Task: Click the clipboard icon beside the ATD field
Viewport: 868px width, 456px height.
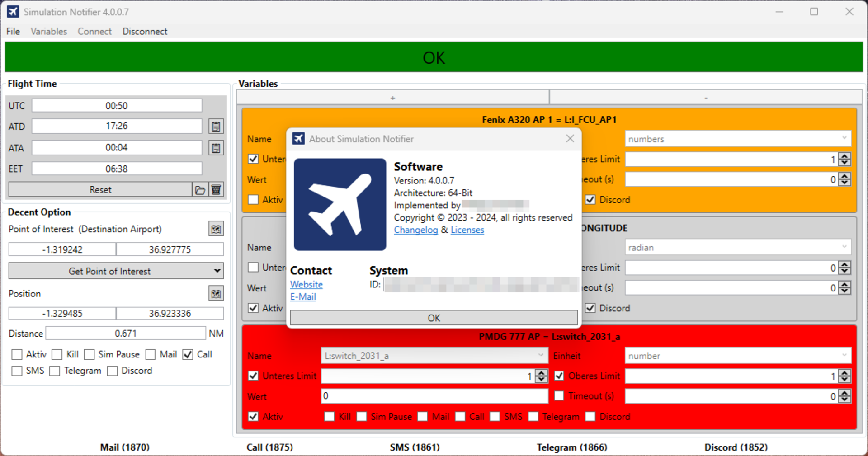Action: 216,127
